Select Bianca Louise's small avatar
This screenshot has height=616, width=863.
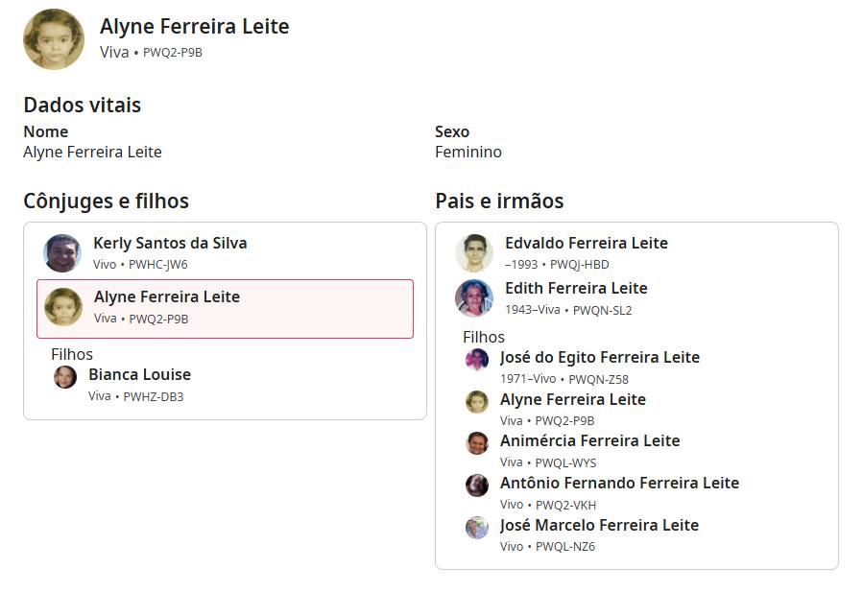click(65, 377)
